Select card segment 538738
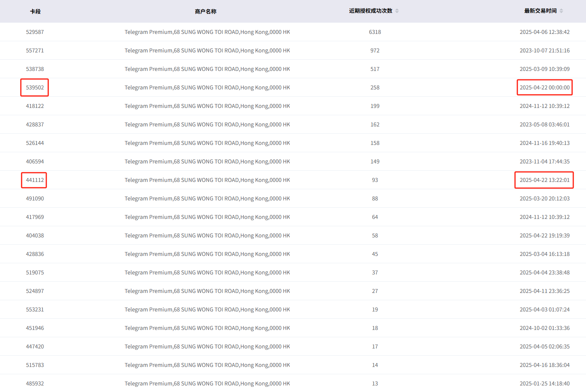The image size is (586, 392). [x=35, y=69]
